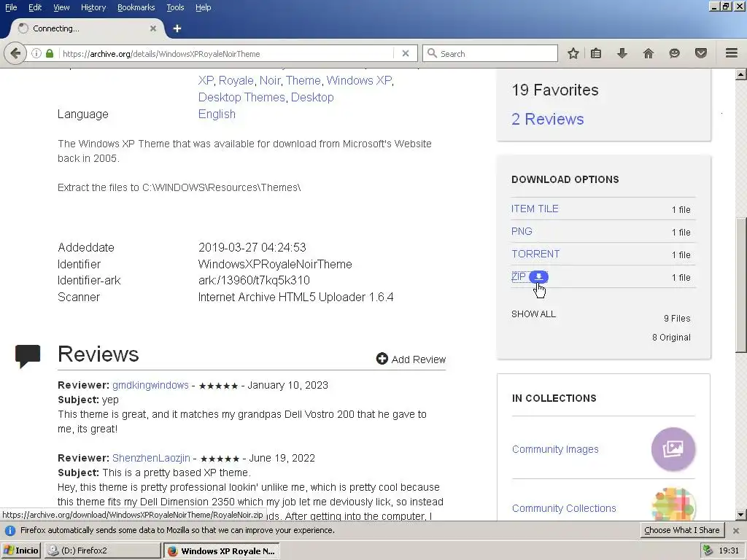The width and height of the screenshot is (747, 560).
Task: Click the info icon in notification bar
Action: pyautogui.click(x=10, y=531)
